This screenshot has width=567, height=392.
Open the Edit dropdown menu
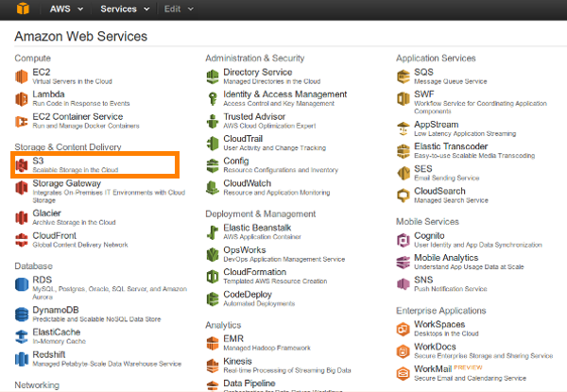(x=179, y=9)
